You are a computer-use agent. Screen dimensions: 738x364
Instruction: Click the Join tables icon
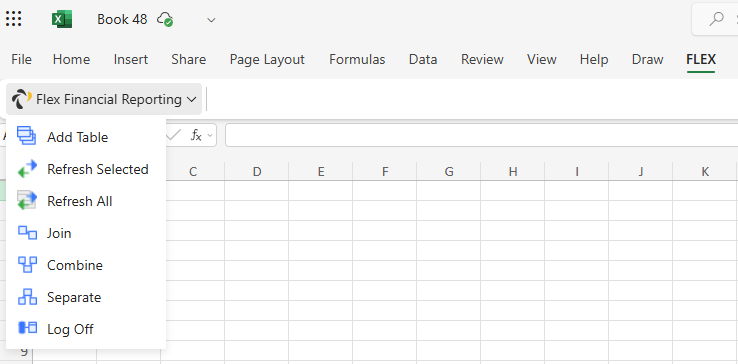coord(27,233)
